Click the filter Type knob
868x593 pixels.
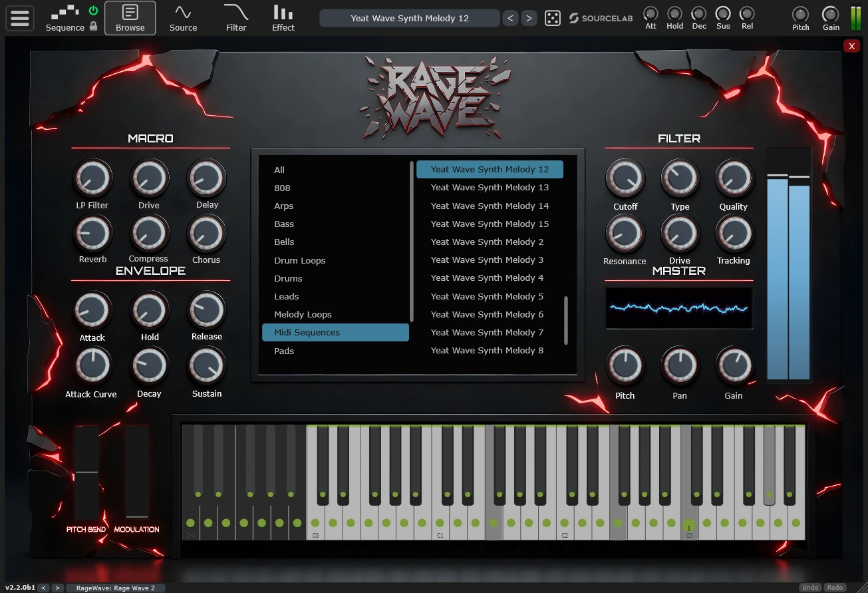pos(680,178)
